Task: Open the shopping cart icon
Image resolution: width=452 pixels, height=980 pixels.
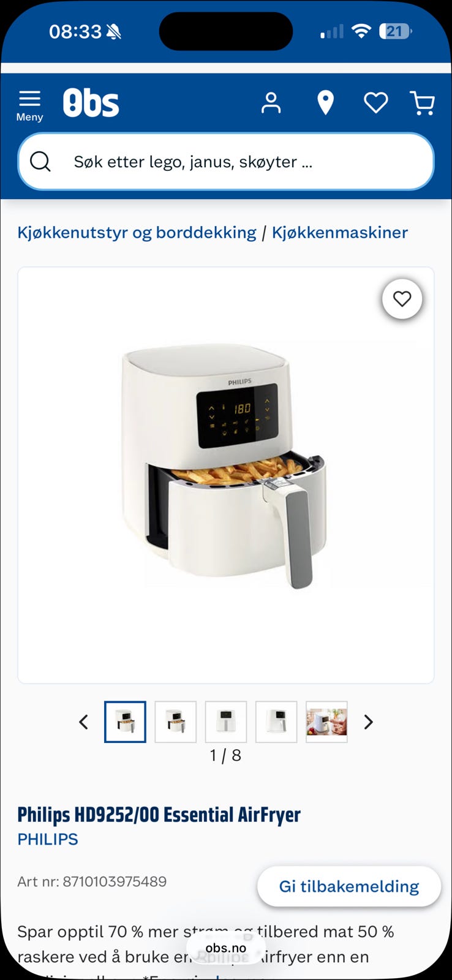Action: (423, 103)
